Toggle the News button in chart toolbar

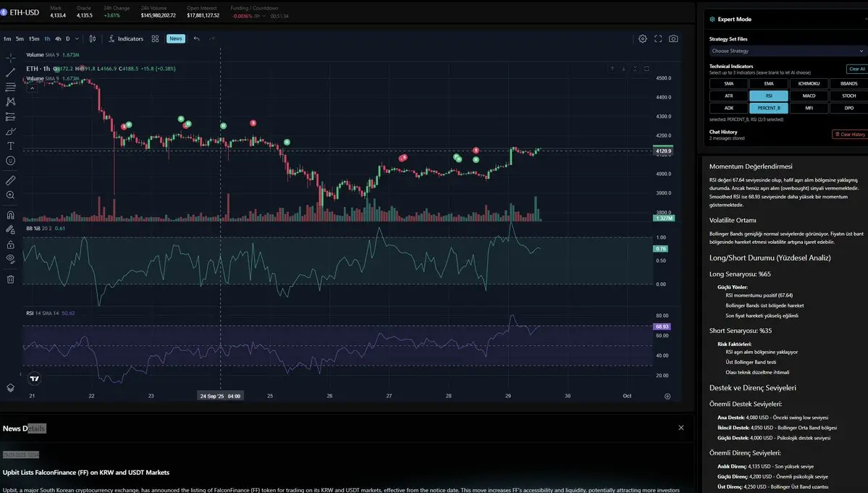pyautogui.click(x=175, y=39)
